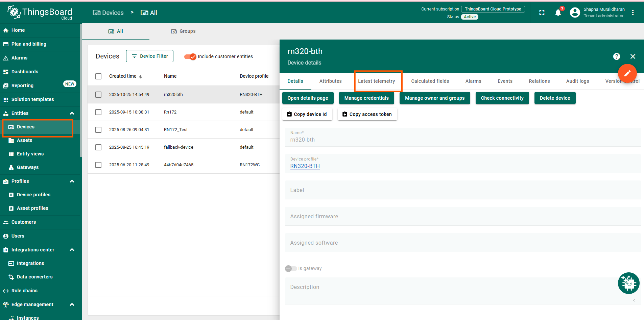Viewport: 644px width, 320px height.
Task: Open the user account three-dot menu
Action: [633, 13]
